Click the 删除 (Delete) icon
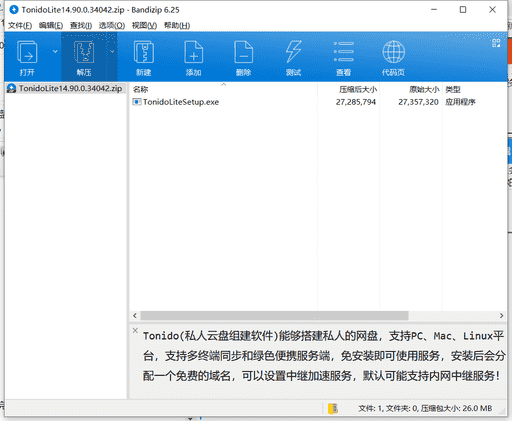 [243, 52]
